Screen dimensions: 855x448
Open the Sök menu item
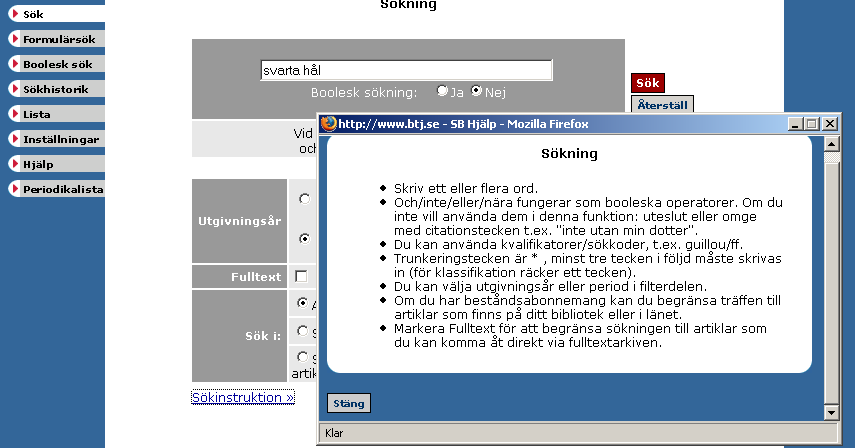coord(56,14)
